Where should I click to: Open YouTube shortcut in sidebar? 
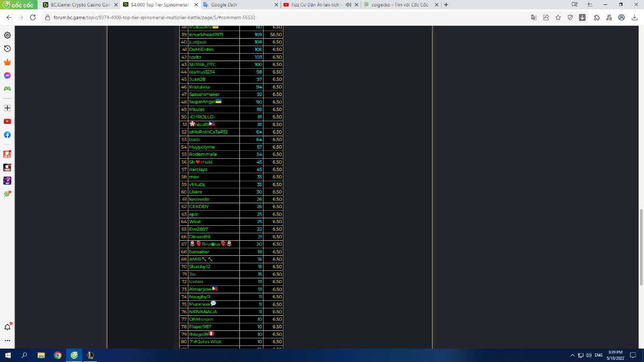8,122
